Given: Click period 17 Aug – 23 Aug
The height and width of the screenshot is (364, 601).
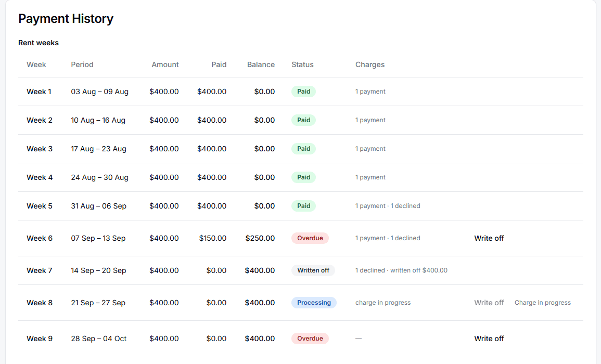Looking at the screenshot, I should pyautogui.click(x=98, y=149).
